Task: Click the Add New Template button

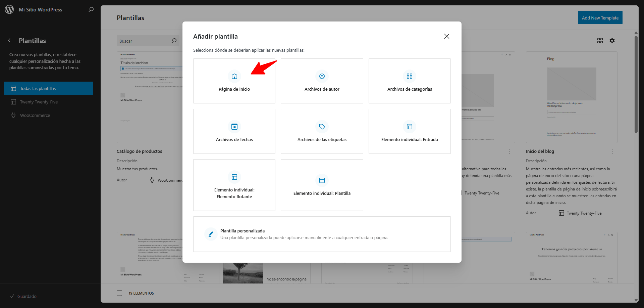Action: [x=600, y=18]
